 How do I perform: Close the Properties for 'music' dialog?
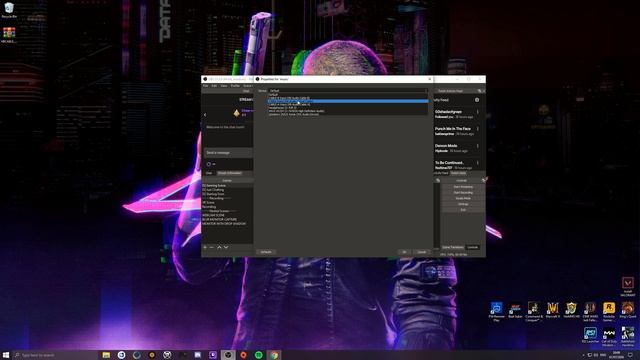click(x=429, y=79)
